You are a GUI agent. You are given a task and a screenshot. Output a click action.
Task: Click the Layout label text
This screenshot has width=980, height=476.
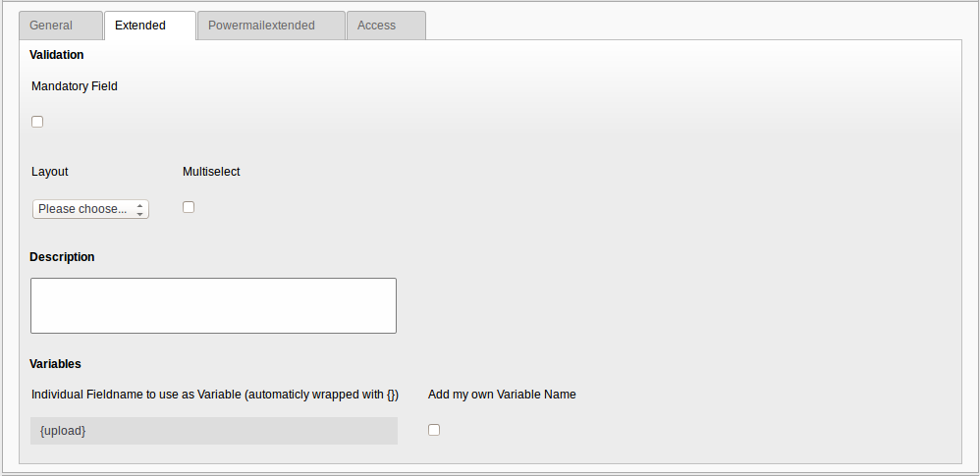click(x=50, y=172)
